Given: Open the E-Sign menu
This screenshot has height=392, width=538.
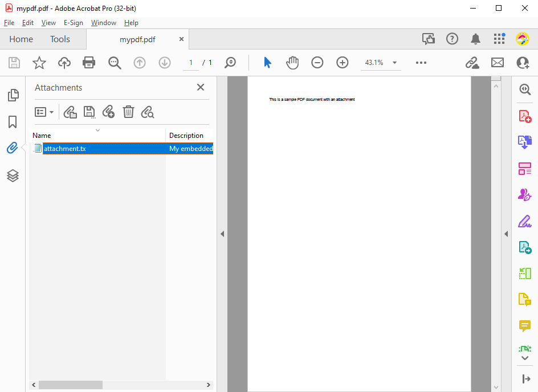Looking at the screenshot, I should (x=74, y=23).
